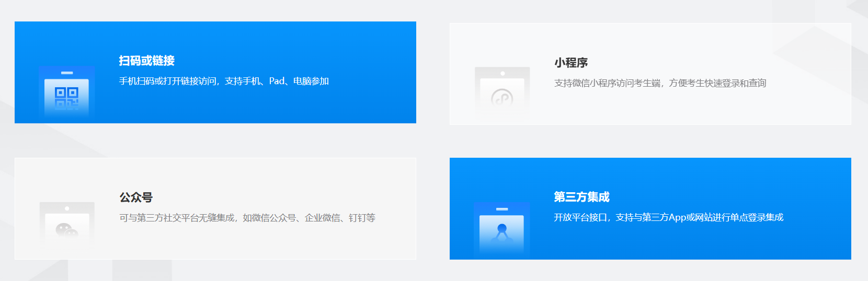Select the 公众号 heading
Screen dimensions: 868x281
136,197
